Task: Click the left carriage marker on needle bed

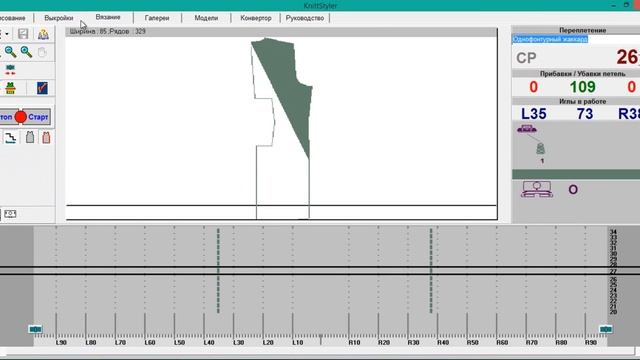Action: (36, 329)
